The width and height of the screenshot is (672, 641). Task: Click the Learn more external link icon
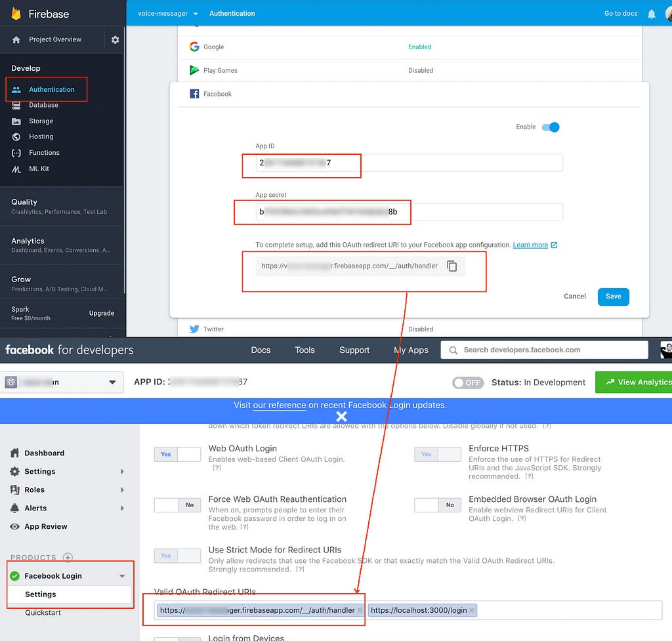(x=554, y=245)
